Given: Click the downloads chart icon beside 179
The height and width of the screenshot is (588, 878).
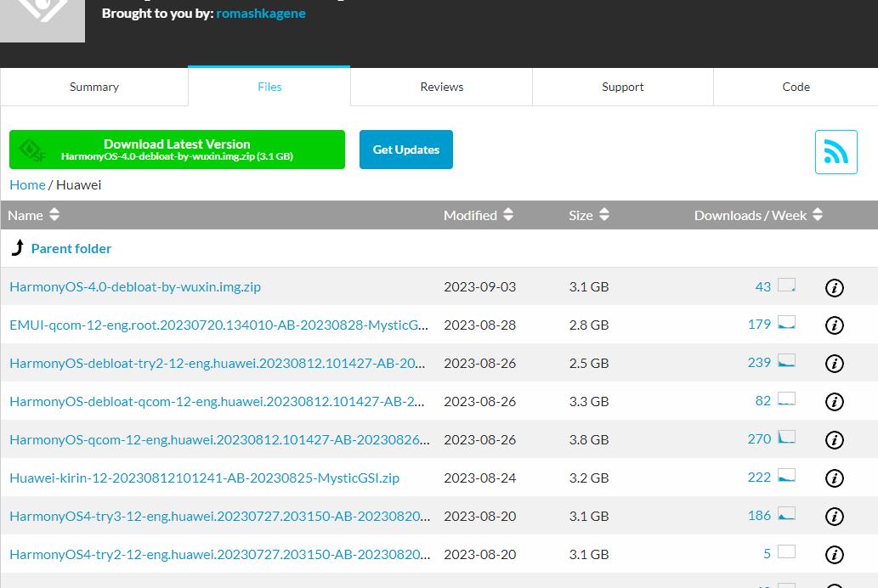Looking at the screenshot, I should click(786, 323).
